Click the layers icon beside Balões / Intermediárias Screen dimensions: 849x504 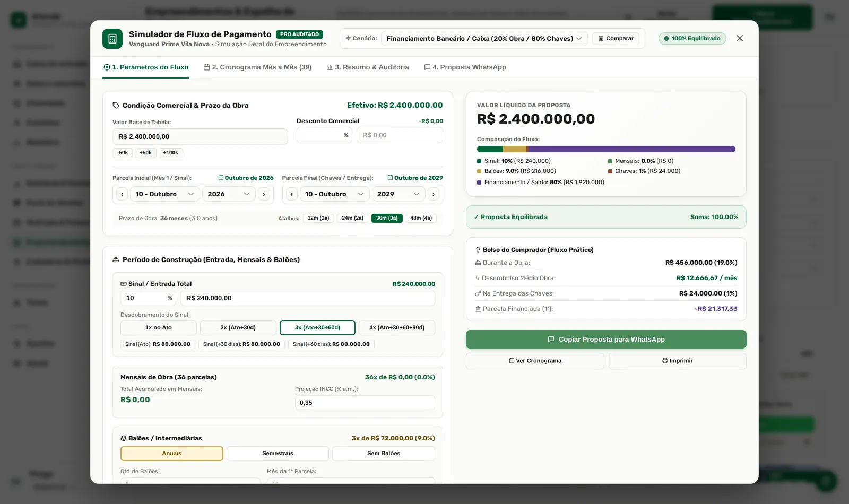124,438
